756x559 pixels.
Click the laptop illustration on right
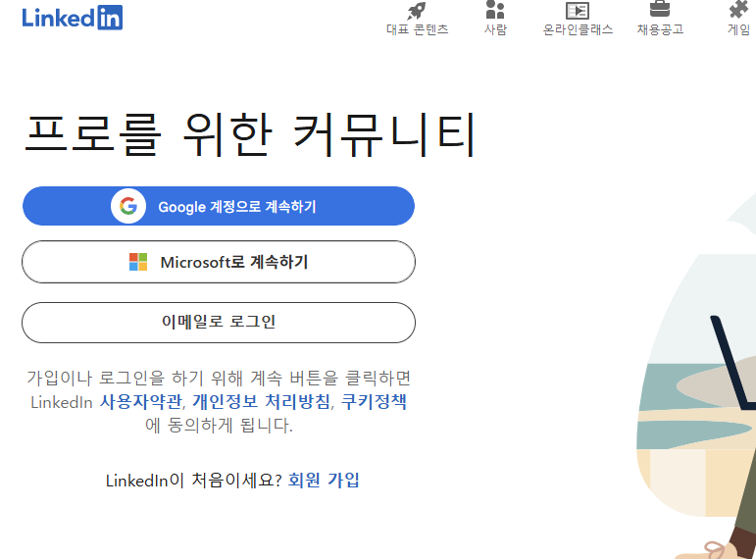point(732,362)
